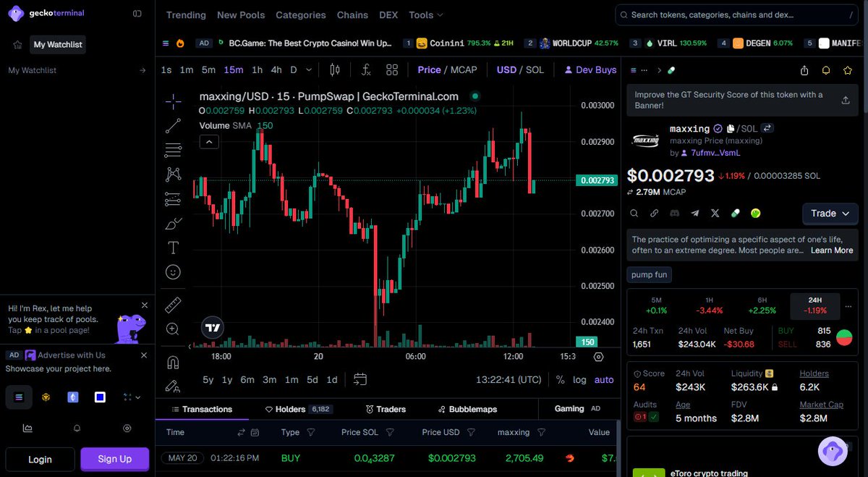Toggle log scale on the chart
The image size is (868, 477).
(580, 380)
